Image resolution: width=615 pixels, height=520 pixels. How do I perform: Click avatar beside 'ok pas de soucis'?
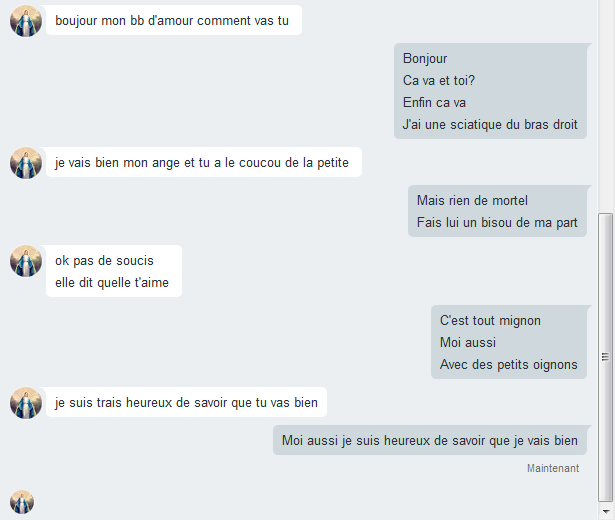(x=26, y=261)
